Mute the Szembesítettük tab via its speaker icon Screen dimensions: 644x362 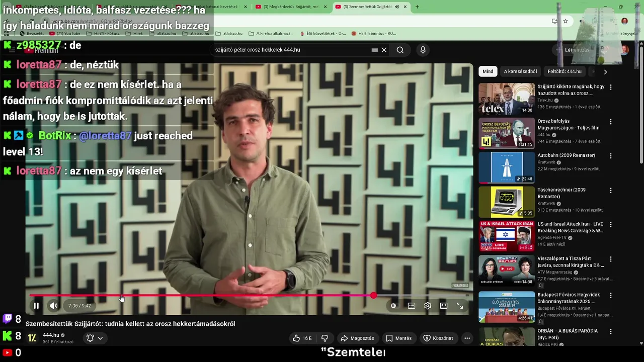pyautogui.click(x=397, y=7)
